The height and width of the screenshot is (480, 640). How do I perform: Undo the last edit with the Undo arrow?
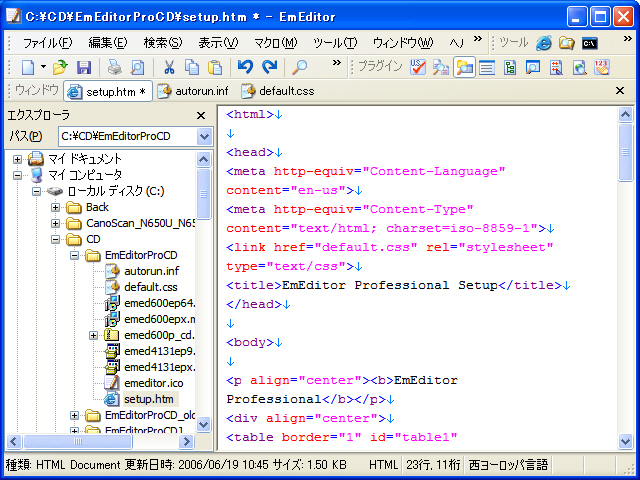pyautogui.click(x=245, y=67)
